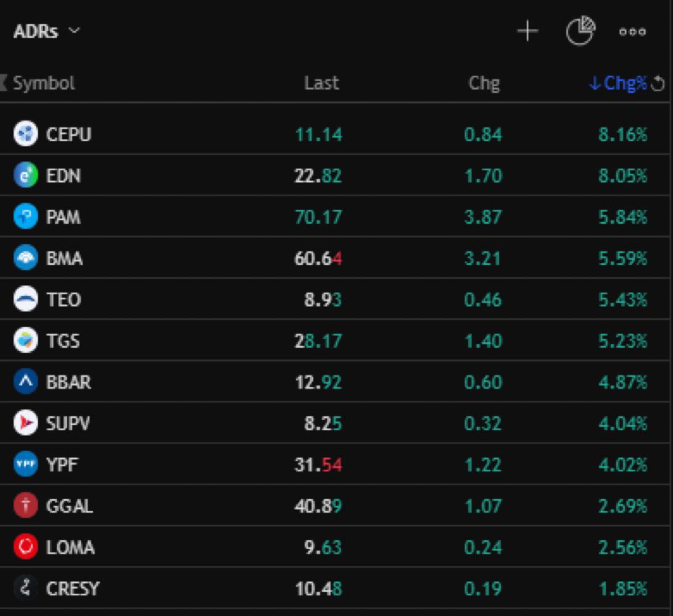Click the 8.16% change value
This screenshot has width=673, height=616.
tap(623, 134)
